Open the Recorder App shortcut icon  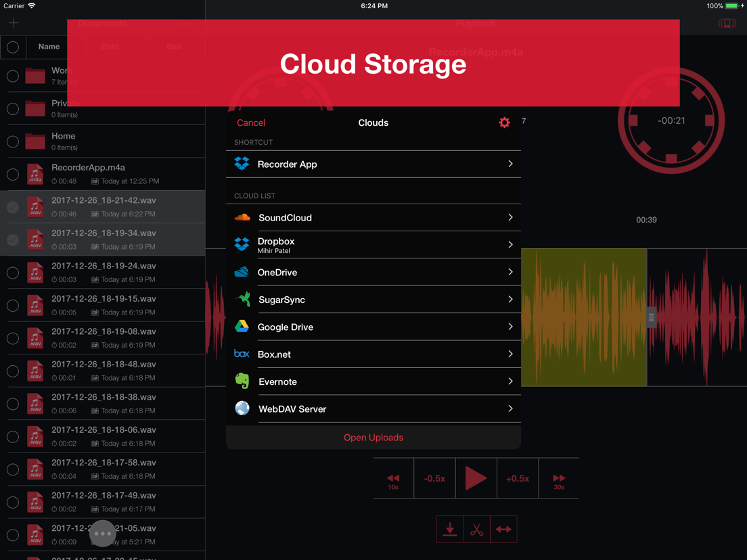(243, 164)
